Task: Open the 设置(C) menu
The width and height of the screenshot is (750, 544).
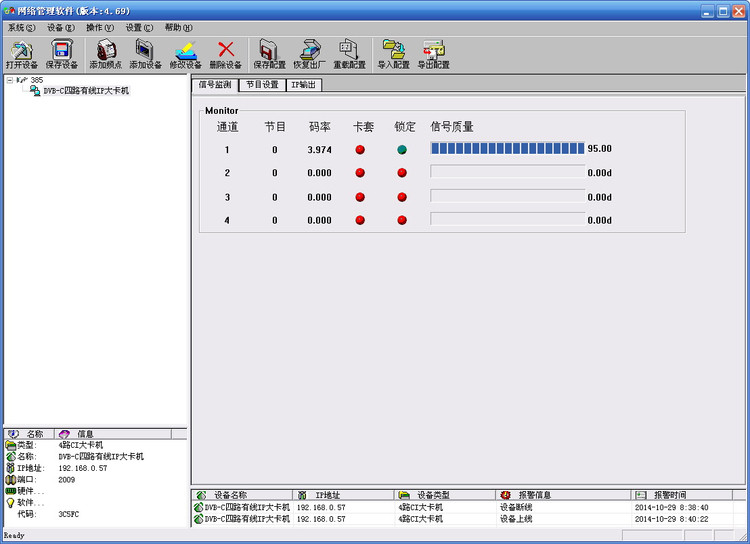Action: tap(139, 28)
